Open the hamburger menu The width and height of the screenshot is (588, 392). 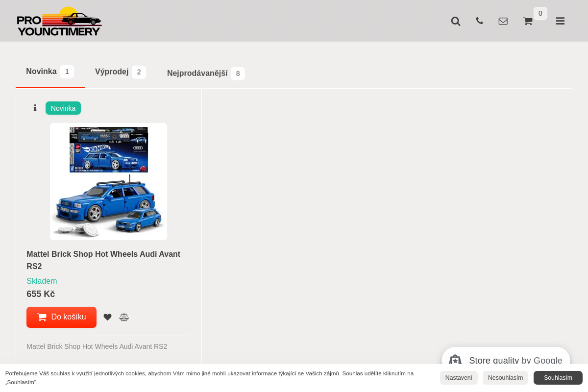coord(560,21)
